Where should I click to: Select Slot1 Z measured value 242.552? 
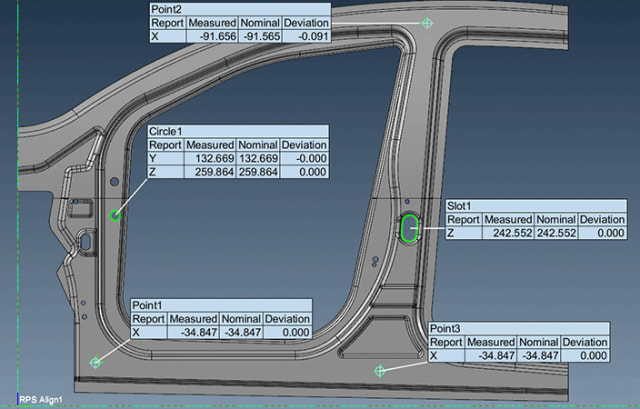(x=508, y=233)
